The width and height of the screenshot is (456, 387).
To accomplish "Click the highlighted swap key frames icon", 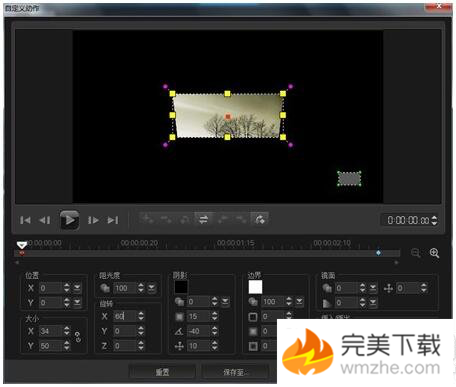I will (x=203, y=219).
